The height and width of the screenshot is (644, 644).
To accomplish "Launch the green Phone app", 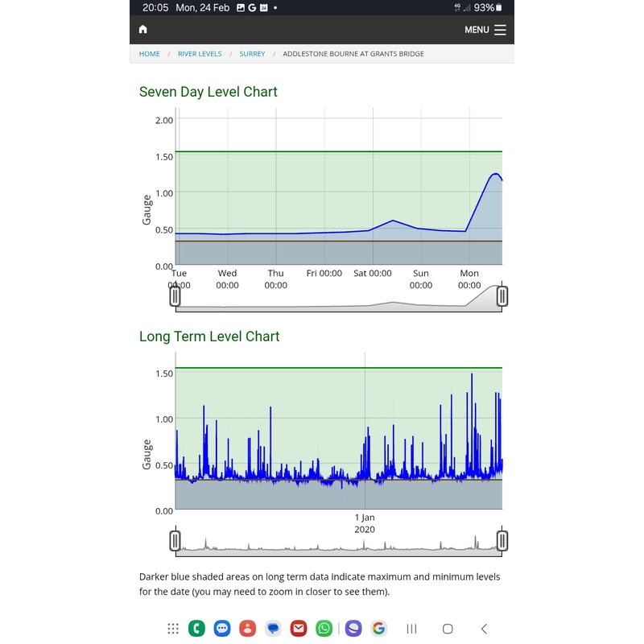I will [196, 629].
